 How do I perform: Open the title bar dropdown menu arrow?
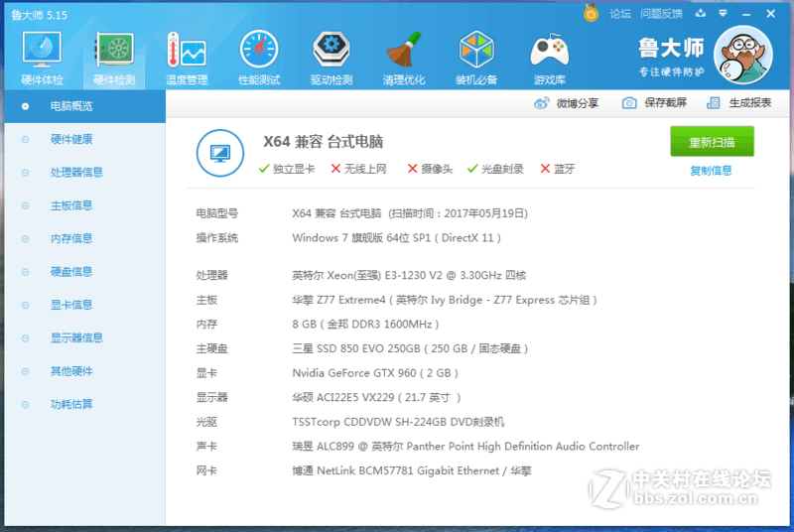pos(723,13)
